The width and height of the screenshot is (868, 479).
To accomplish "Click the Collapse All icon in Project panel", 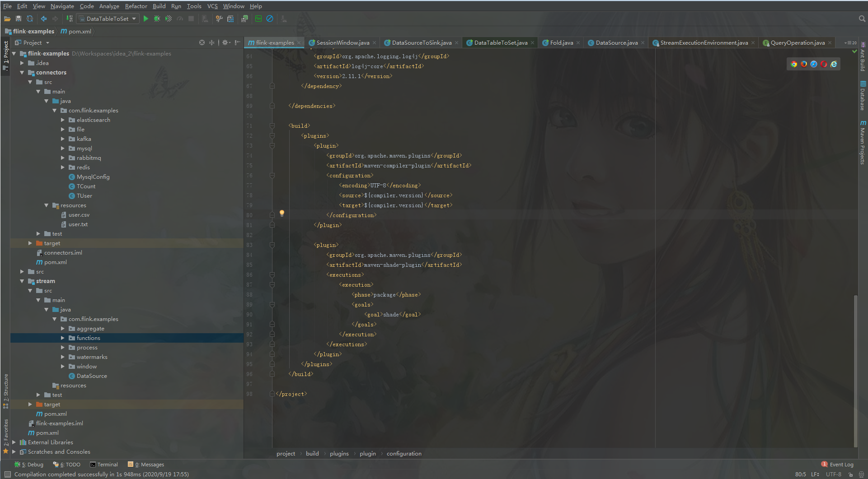I will pyautogui.click(x=211, y=42).
